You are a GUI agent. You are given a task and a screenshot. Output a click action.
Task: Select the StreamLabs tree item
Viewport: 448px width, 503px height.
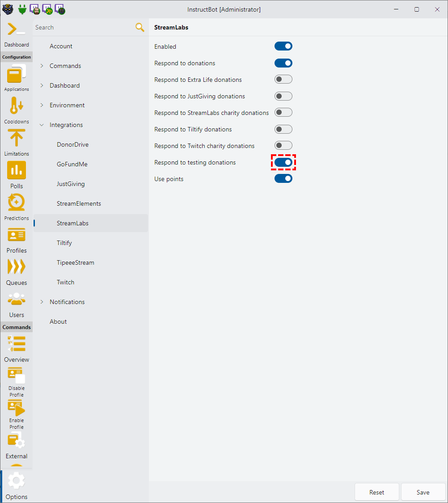coord(91,223)
